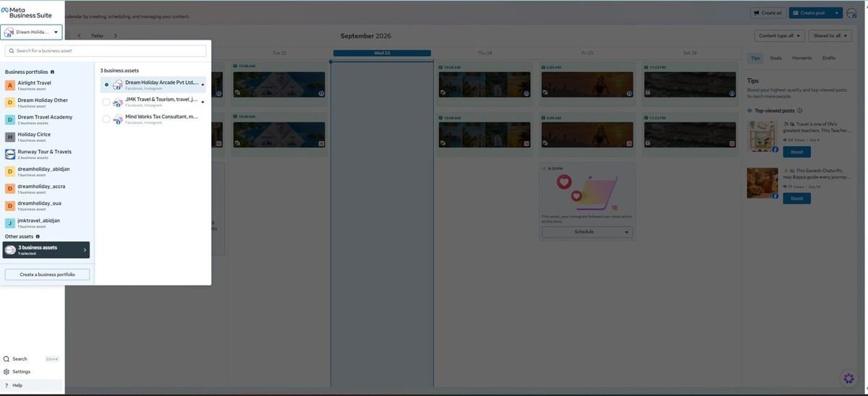Click the Today button

click(x=97, y=35)
